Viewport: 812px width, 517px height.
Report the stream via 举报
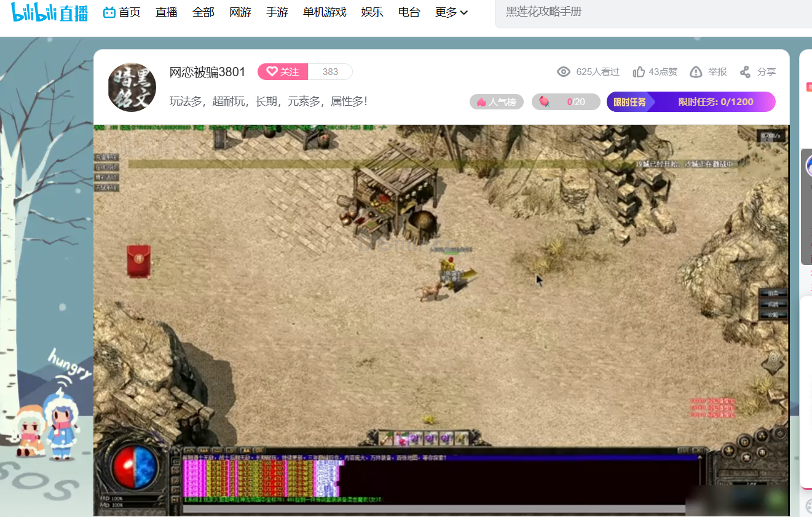[x=708, y=72]
